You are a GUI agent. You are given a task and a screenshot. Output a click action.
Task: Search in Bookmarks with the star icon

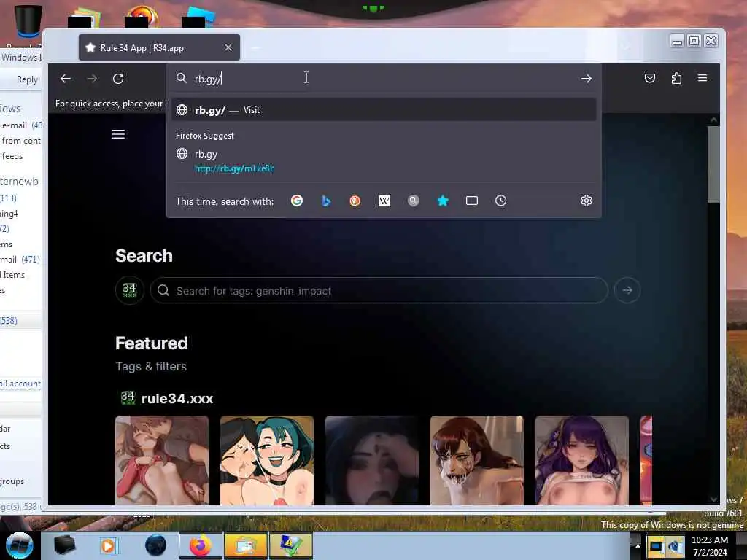point(443,201)
